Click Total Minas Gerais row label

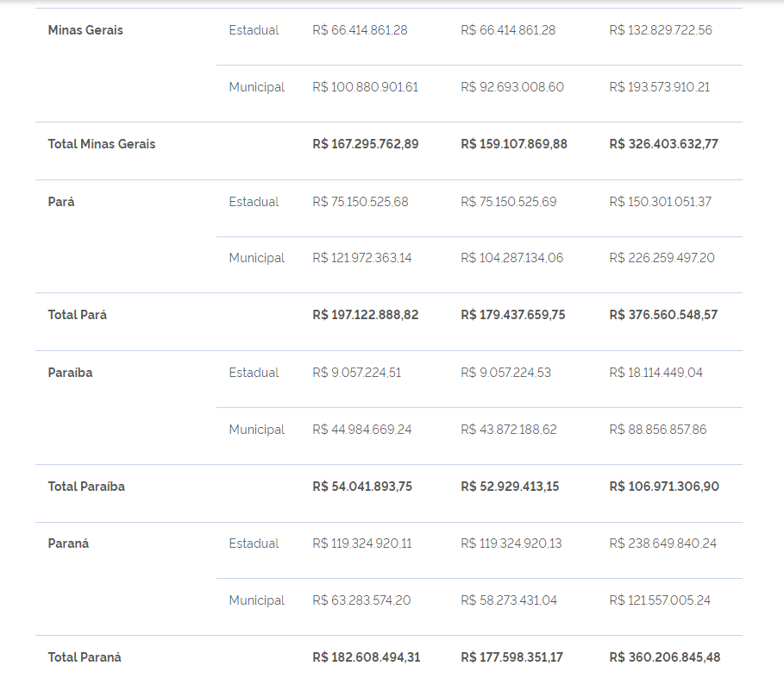[x=102, y=144]
